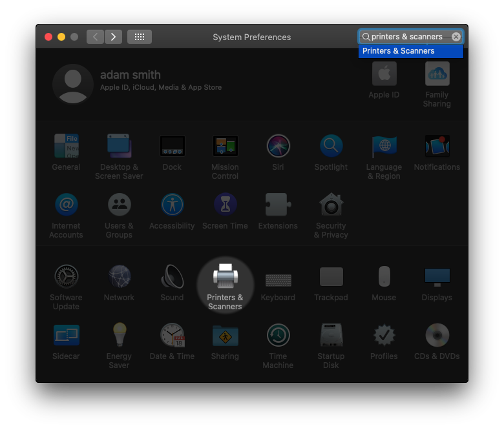Click inside the search field
This screenshot has height=430, width=504.
[x=411, y=37]
